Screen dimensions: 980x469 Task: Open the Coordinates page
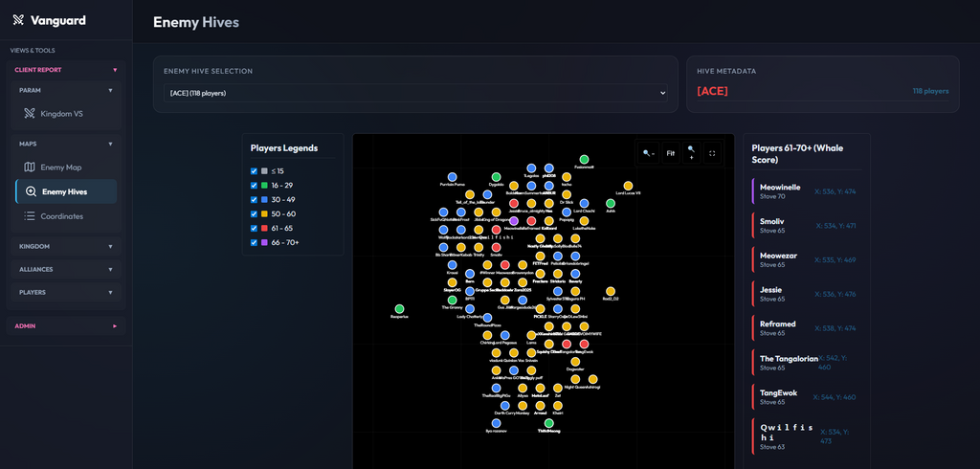[66, 216]
